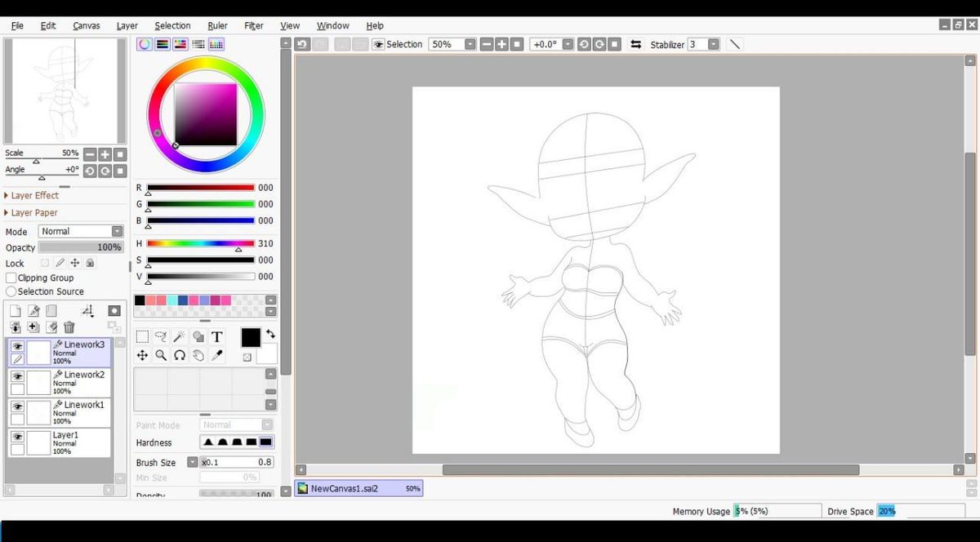The image size is (980, 542).
Task: Click the undo arrow in toolbar
Action: coord(302,44)
